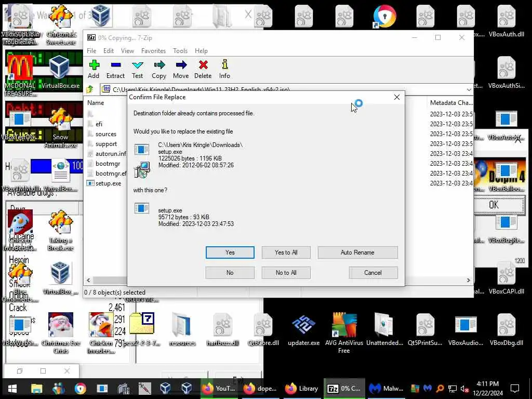Select the AVG AntiVirus Free desktop icon
The width and height of the screenshot is (532, 399).
(x=344, y=332)
